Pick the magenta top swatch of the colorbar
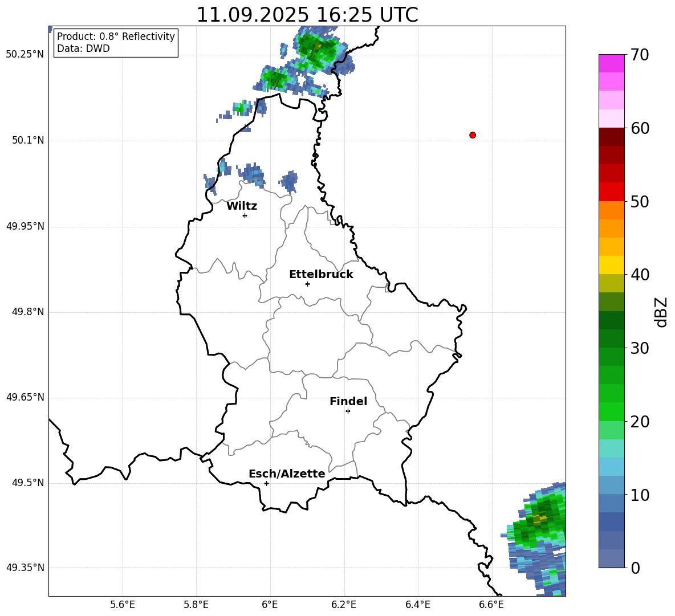The height and width of the screenshot is (616, 675). (612, 63)
